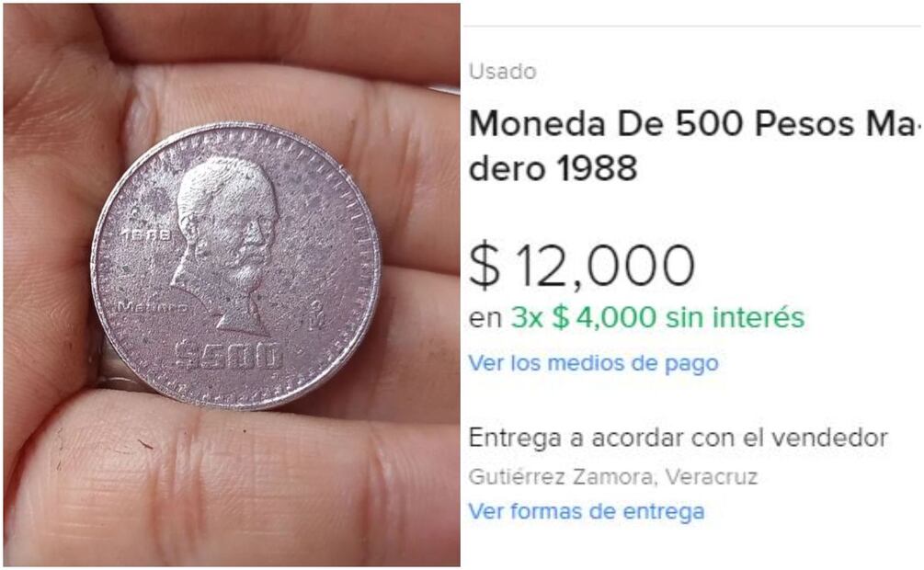Click the 1988 date engraved on the coin
Viewport: 924px width, 570px height.
[147, 234]
